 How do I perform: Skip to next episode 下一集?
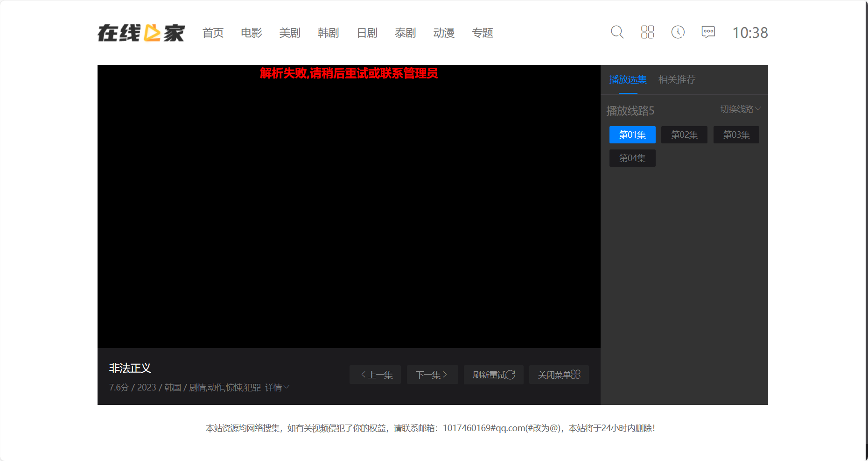pos(432,375)
